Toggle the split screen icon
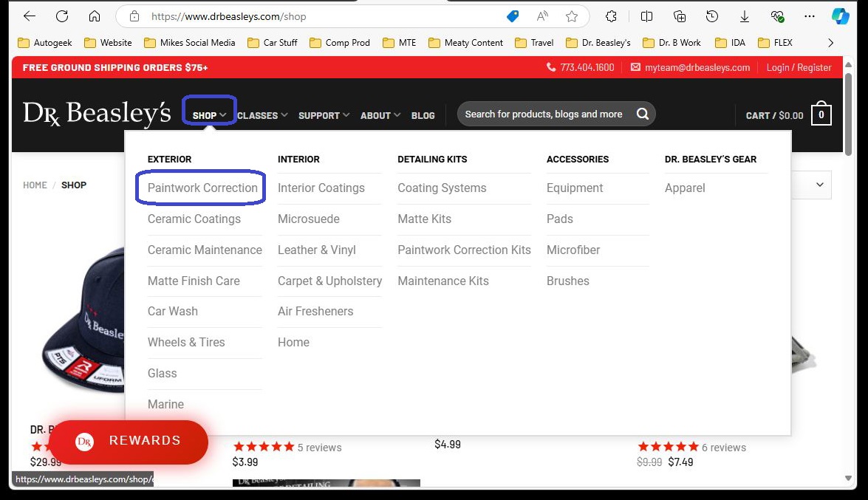Viewport: 868px width, 500px height. tap(646, 16)
